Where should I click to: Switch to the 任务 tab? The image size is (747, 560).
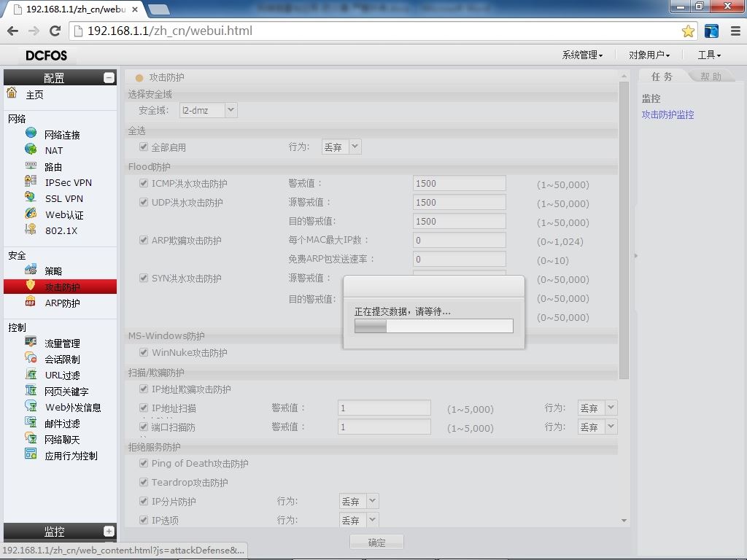[x=662, y=77]
